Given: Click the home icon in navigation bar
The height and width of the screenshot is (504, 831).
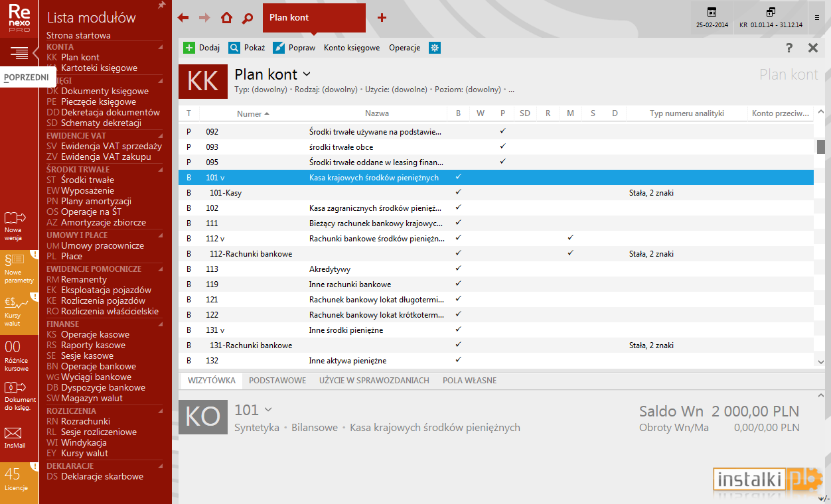Looking at the screenshot, I should [x=226, y=18].
